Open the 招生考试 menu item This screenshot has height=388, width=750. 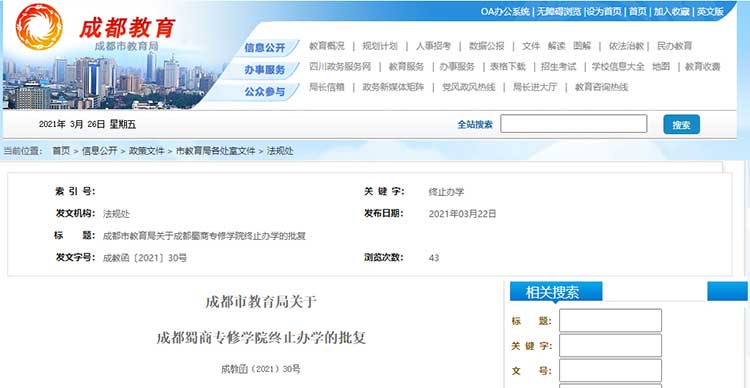tap(558, 67)
